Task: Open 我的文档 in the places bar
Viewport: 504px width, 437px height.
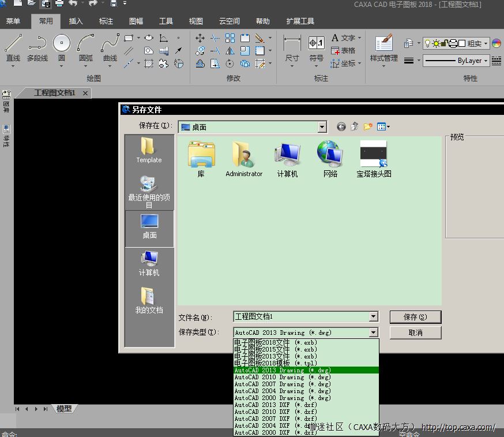Action: [x=149, y=301]
